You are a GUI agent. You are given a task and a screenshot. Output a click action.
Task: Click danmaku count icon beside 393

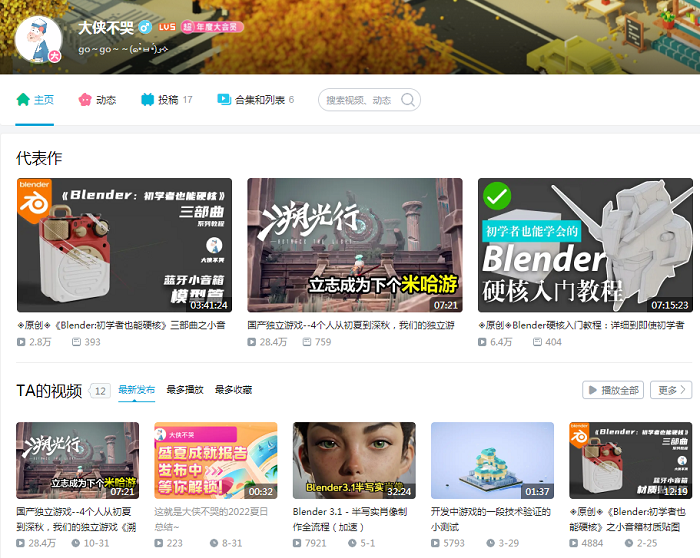[x=76, y=342]
